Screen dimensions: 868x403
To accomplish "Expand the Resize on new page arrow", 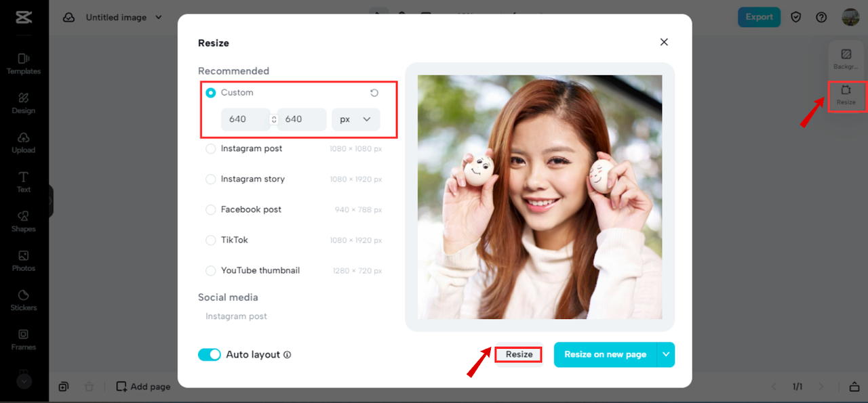I will tap(666, 354).
